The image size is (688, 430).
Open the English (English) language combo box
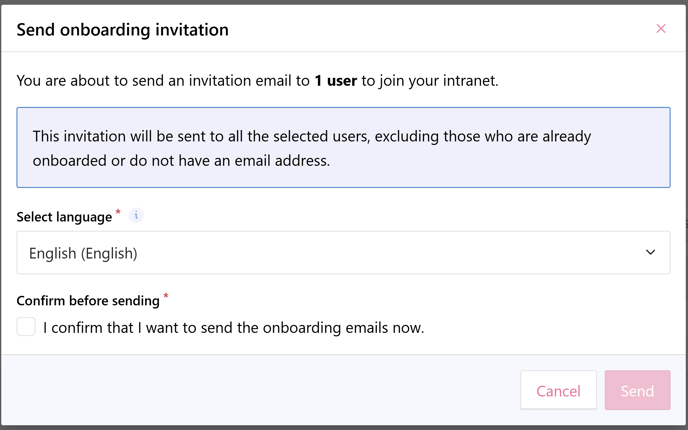click(343, 252)
